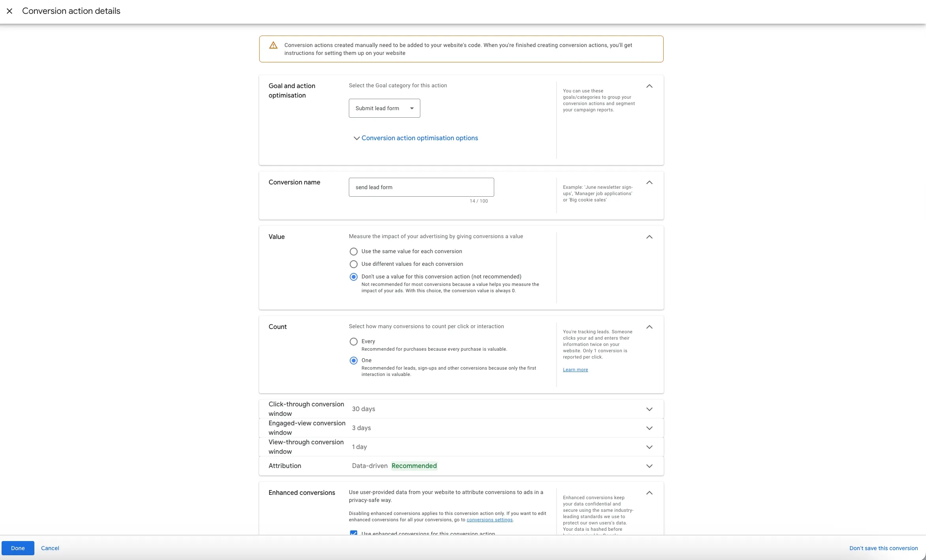This screenshot has height=560, width=926.
Task: Click the Cancel button
Action: pyautogui.click(x=50, y=548)
